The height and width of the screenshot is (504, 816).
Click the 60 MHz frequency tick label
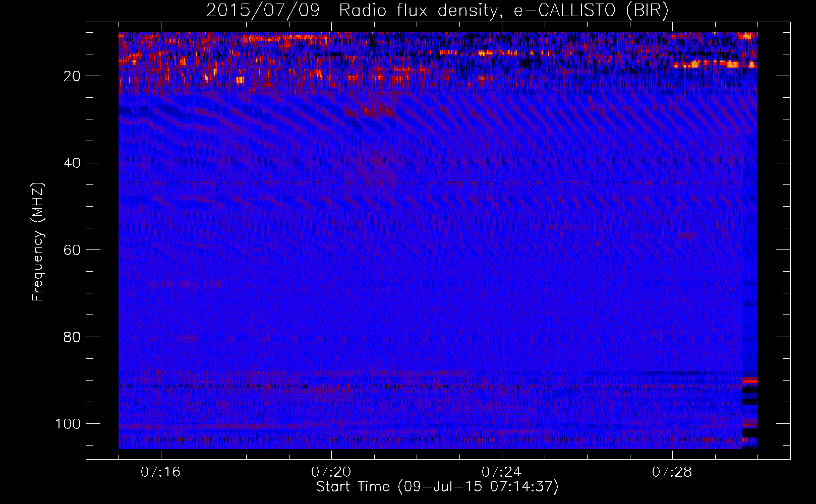[72, 250]
